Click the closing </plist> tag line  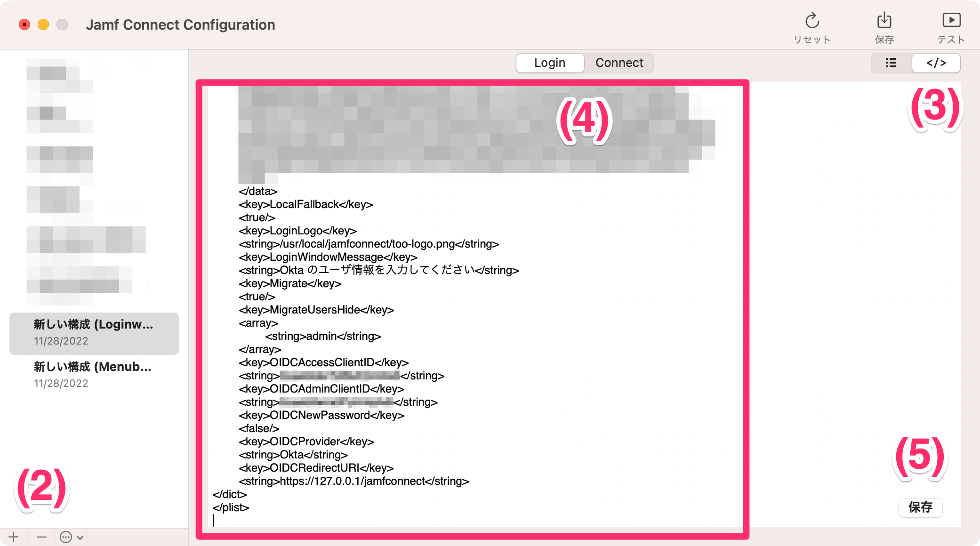pos(231,507)
